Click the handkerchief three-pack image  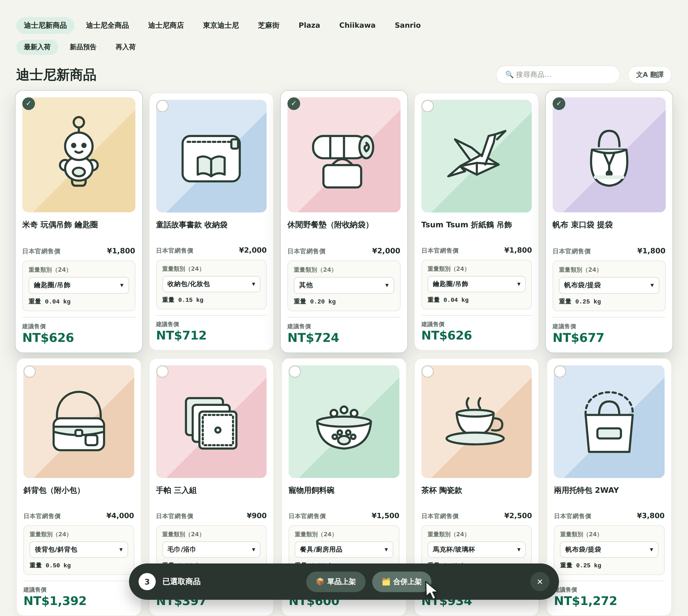tap(211, 421)
